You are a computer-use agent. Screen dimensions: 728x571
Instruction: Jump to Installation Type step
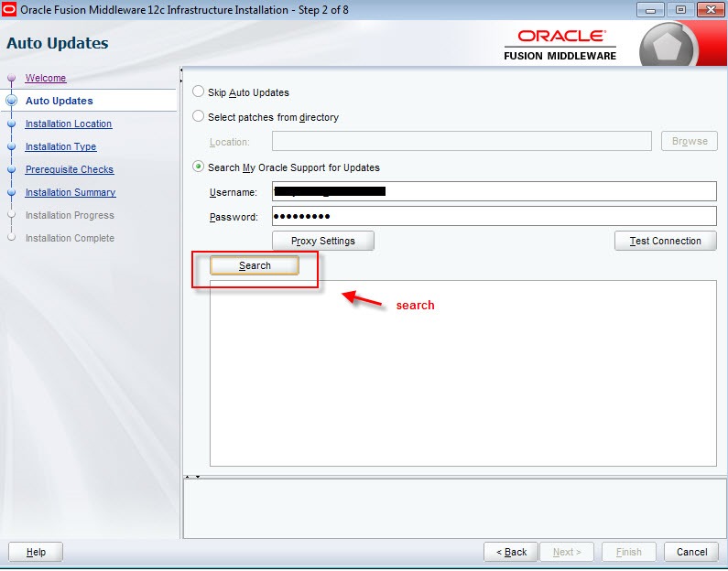pyautogui.click(x=60, y=146)
